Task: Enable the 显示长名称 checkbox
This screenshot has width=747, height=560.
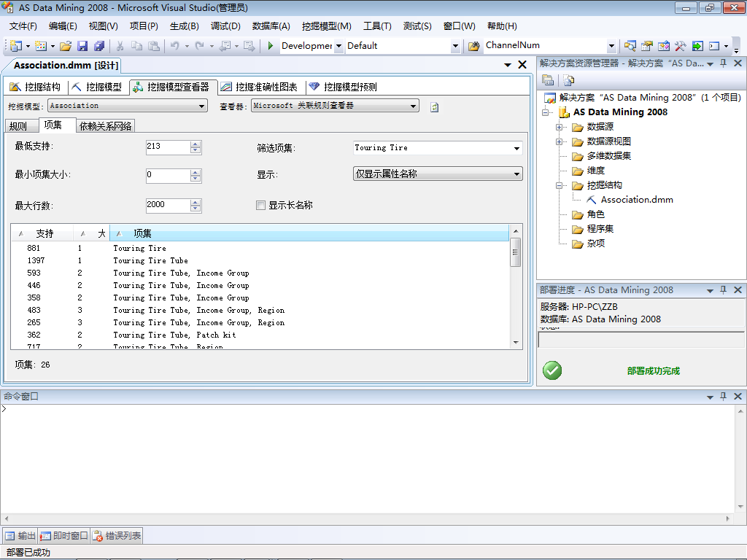Action: click(260, 205)
